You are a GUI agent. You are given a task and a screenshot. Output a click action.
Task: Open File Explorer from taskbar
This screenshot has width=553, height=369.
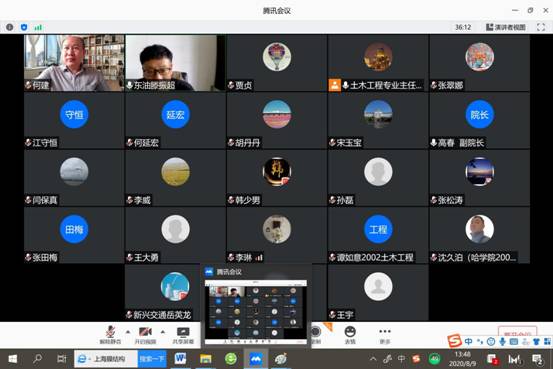tap(206, 359)
